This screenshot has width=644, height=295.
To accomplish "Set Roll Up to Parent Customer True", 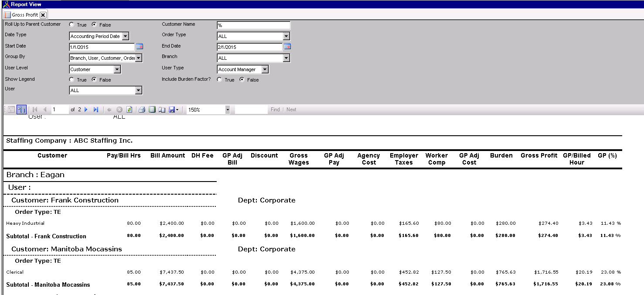I will [x=72, y=25].
